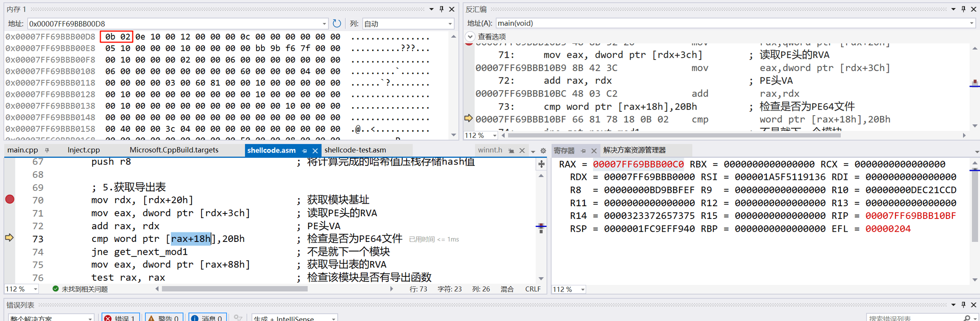Toggle the 错误 1 errors filter

pos(121,318)
